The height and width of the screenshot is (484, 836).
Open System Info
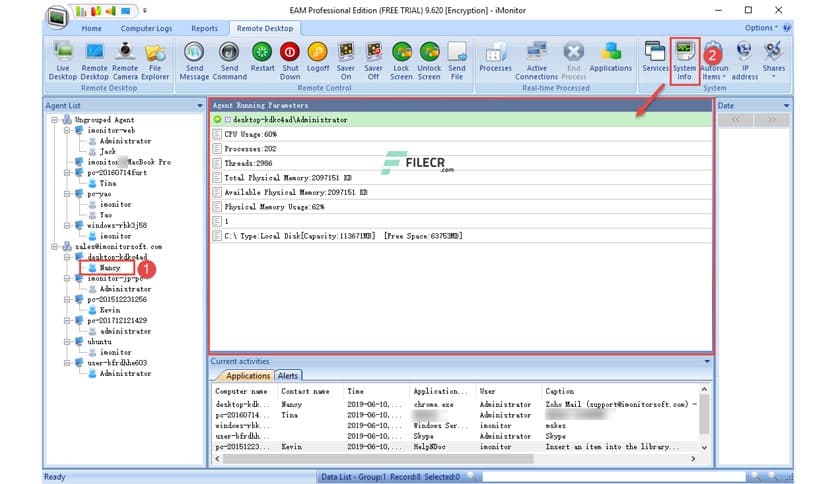coord(685,61)
